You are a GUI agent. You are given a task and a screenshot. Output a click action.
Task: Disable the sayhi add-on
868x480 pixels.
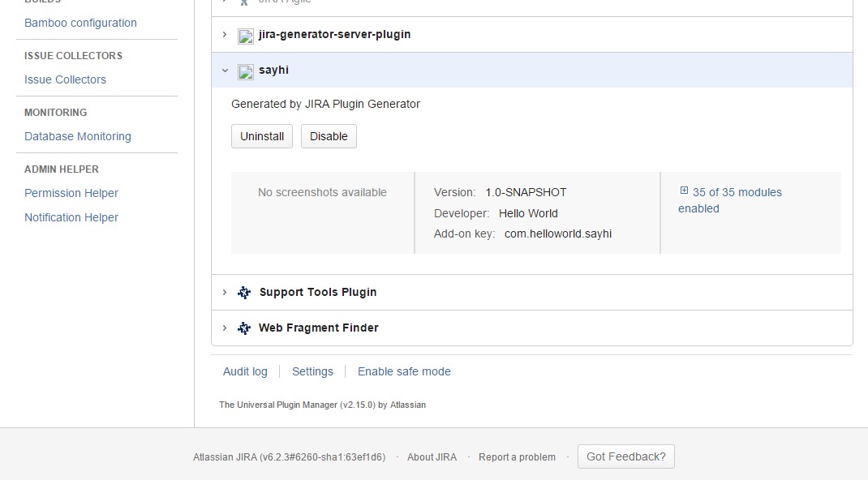(329, 136)
